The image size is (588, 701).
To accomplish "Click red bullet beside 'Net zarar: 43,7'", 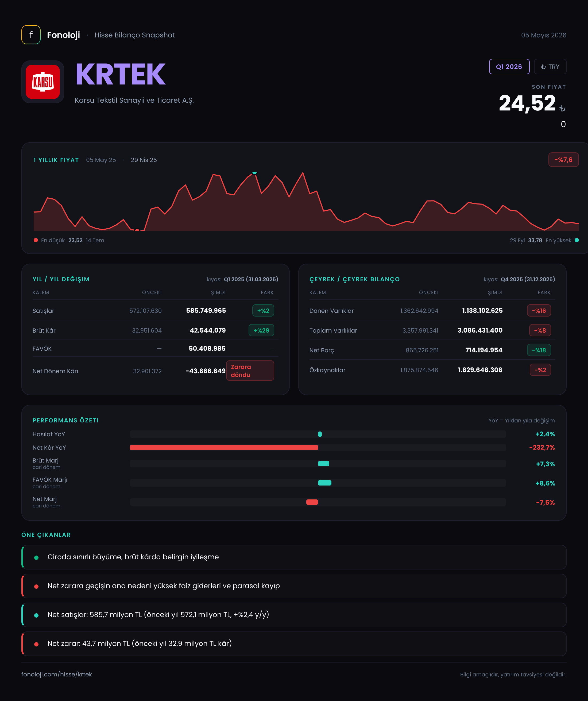I will 36,644.
